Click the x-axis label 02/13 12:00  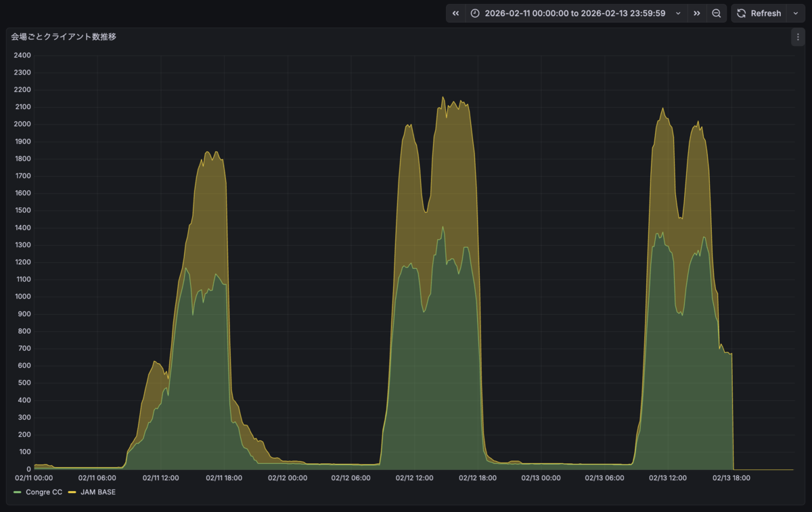(x=668, y=477)
